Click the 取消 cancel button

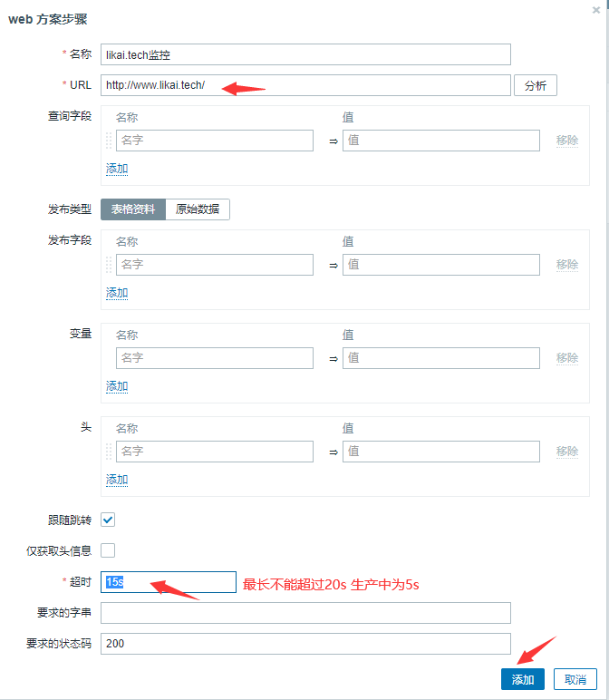pos(575,679)
